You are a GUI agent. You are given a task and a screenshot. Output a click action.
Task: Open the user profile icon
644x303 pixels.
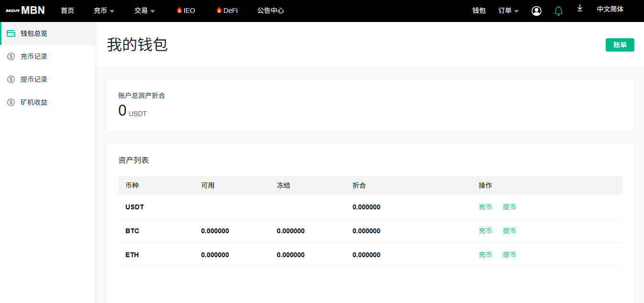(x=536, y=11)
